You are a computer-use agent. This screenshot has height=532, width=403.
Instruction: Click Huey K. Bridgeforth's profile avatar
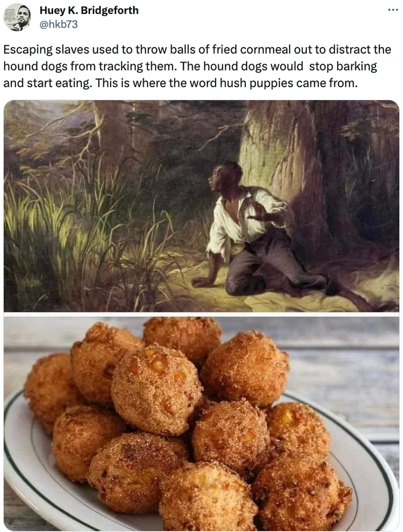pyautogui.click(x=17, y=17)
